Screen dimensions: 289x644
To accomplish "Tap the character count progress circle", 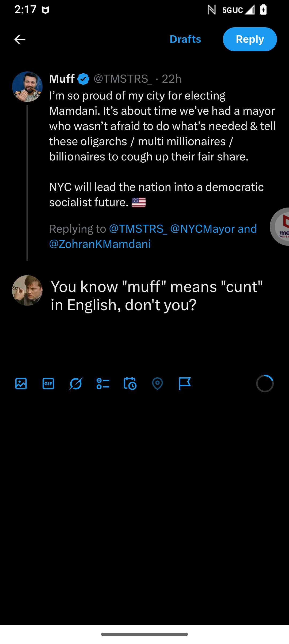I will point(265,384).
